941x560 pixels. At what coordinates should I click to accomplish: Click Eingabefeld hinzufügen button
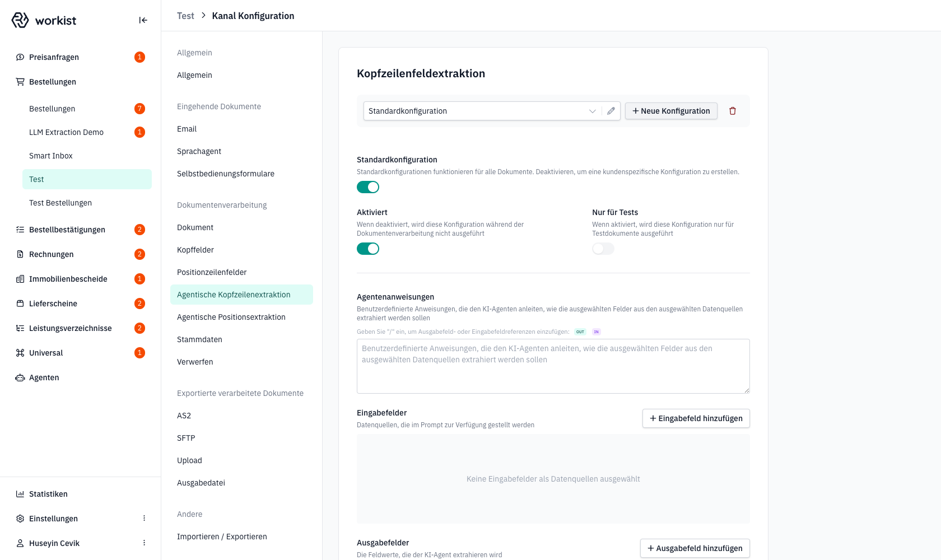pyautogui.click(x=696, y=418)
